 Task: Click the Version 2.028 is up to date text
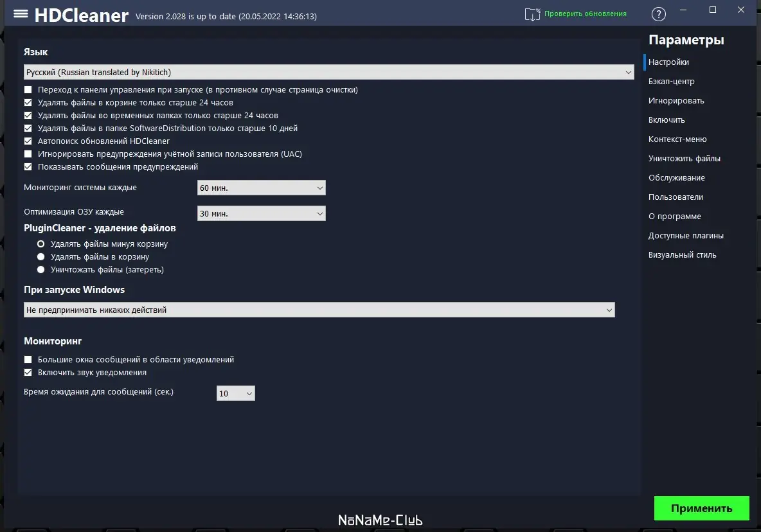[x=226, y=17]
